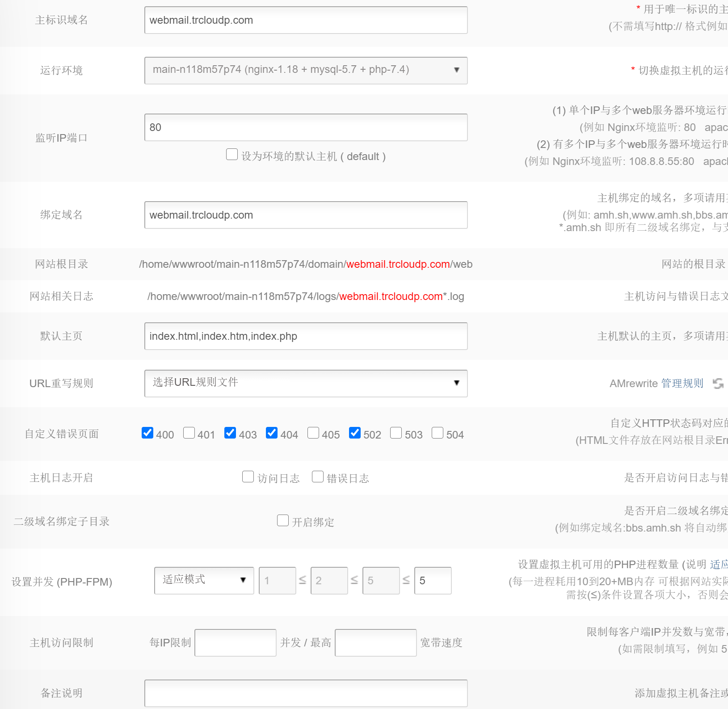Click the 默认主页 index files field
Screen dimensions: 728x709
306,336
